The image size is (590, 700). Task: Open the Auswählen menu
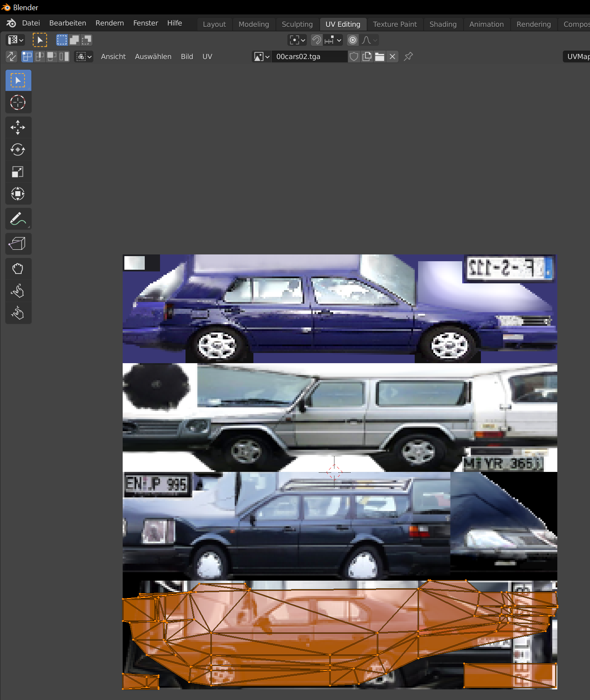point(153,56)
